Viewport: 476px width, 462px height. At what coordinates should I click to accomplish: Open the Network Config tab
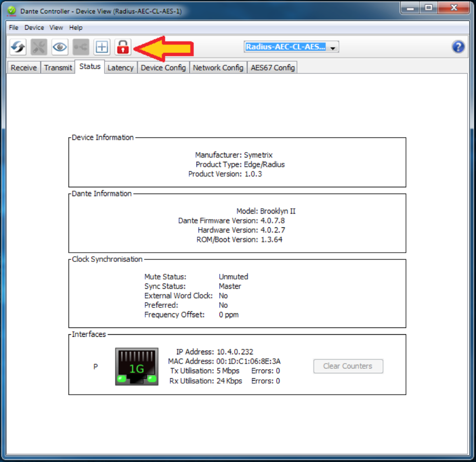(x=218, y=67)
